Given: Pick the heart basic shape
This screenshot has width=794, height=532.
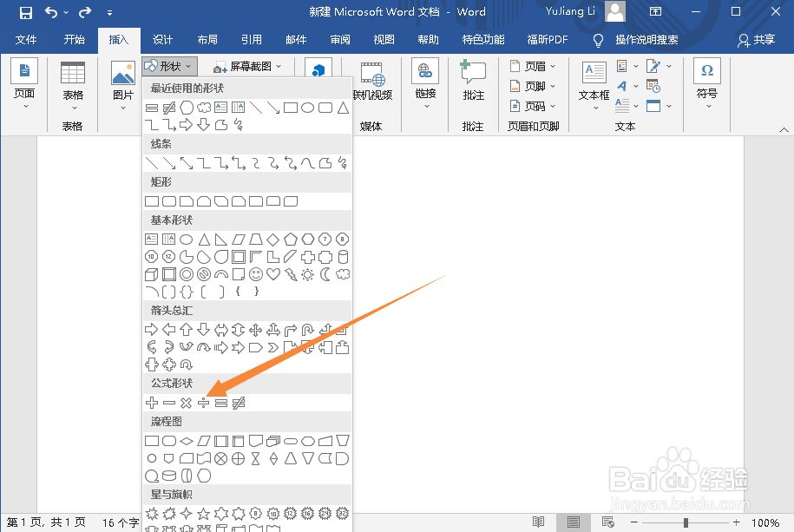Looking at the screenshot, I should click(273, 274).
